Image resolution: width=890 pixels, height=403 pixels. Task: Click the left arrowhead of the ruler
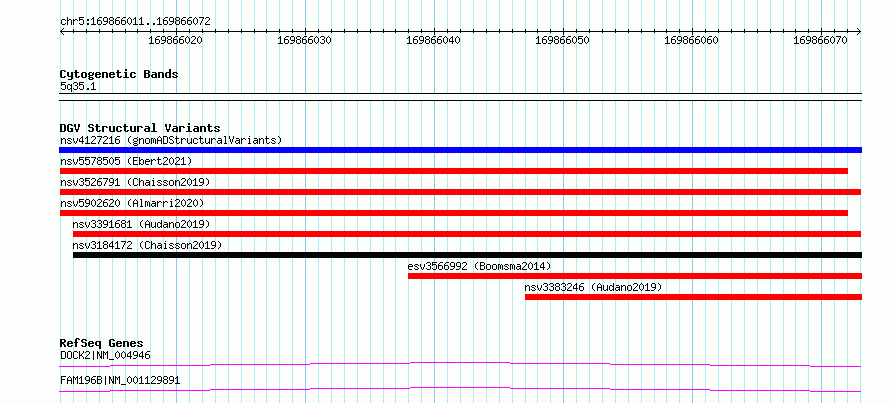62,31
